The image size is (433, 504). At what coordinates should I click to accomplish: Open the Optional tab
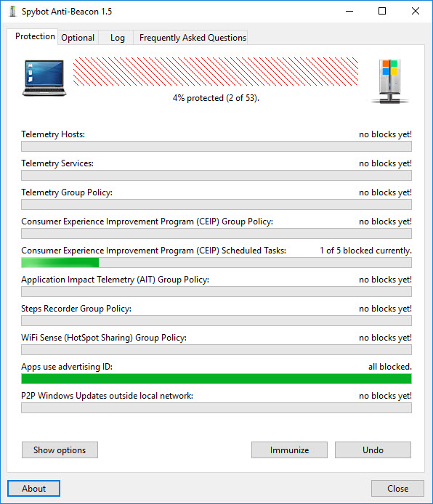point(78,38)
